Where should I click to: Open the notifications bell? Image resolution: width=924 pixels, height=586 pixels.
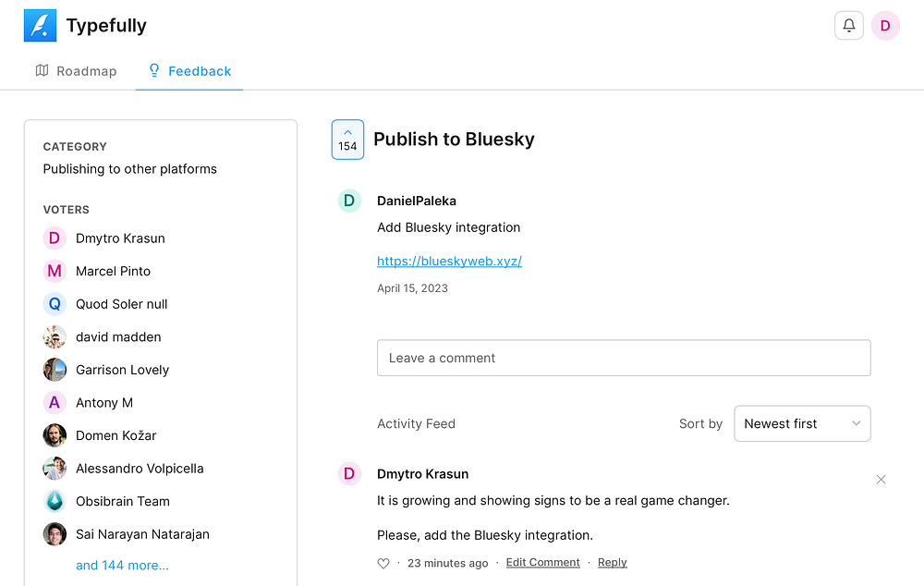[848, 25]
